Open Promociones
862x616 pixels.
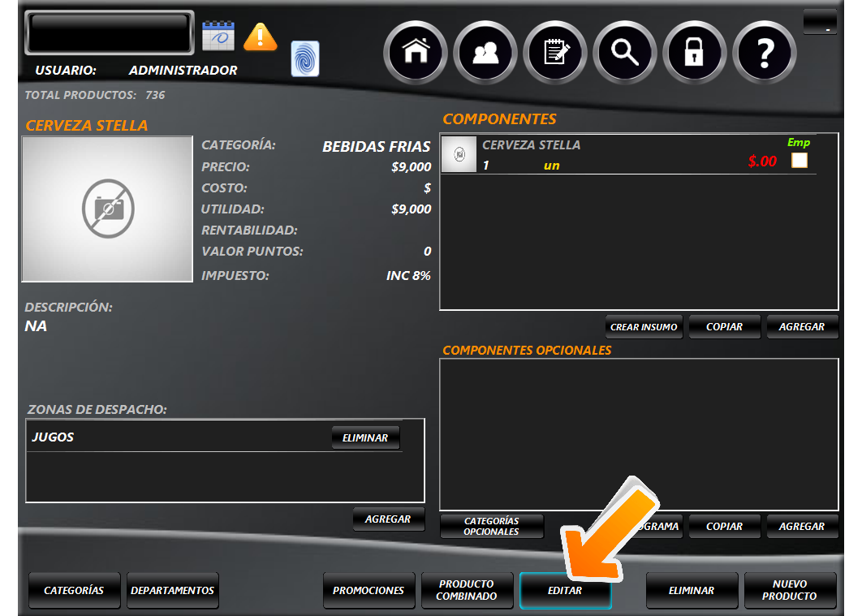pos(369,591)
